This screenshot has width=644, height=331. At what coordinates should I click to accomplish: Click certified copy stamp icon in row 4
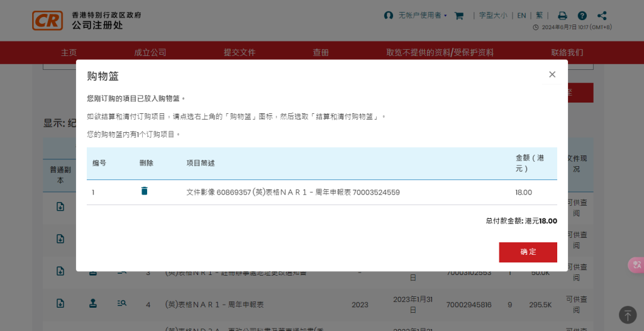[93, 303]
